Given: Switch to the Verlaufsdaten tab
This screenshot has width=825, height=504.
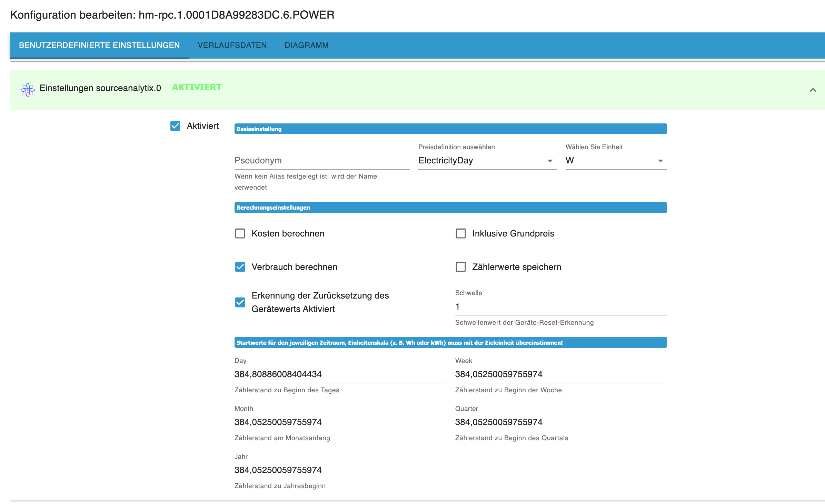Looking at the screenshot, I should point(232,45).
